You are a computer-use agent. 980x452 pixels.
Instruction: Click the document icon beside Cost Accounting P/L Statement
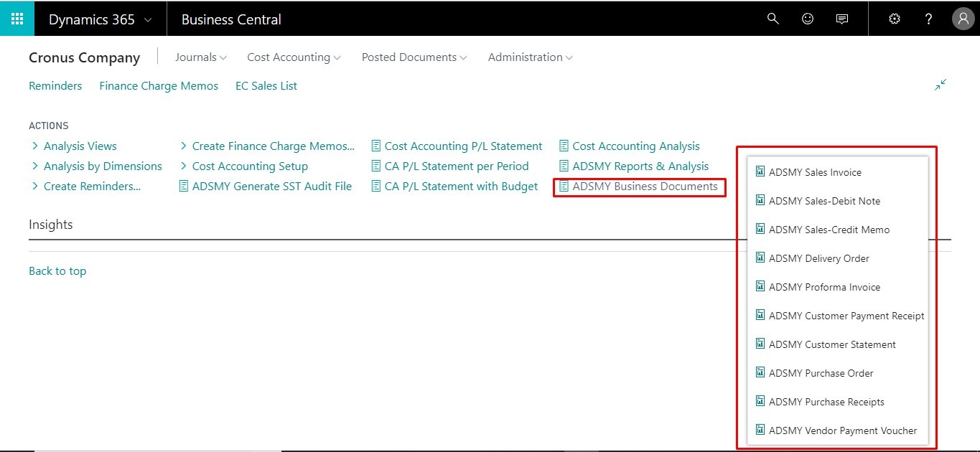(x=376, y=146)
